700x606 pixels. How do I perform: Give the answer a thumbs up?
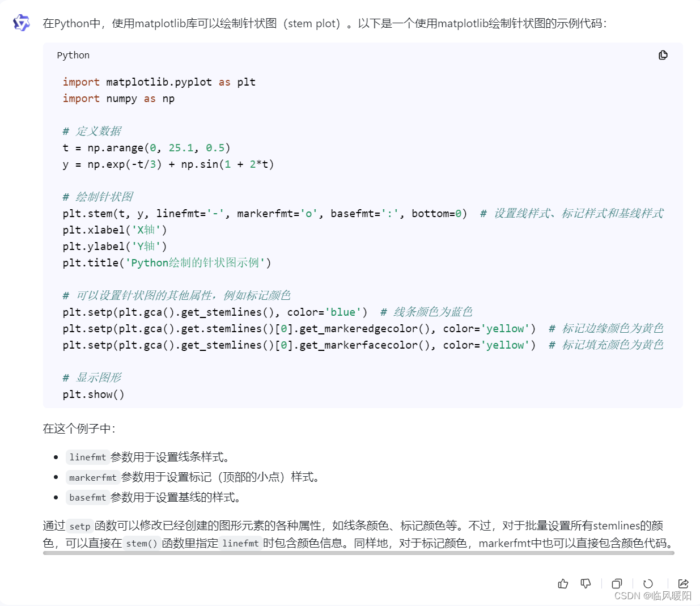pyautogui.click(x=563, y=583)
